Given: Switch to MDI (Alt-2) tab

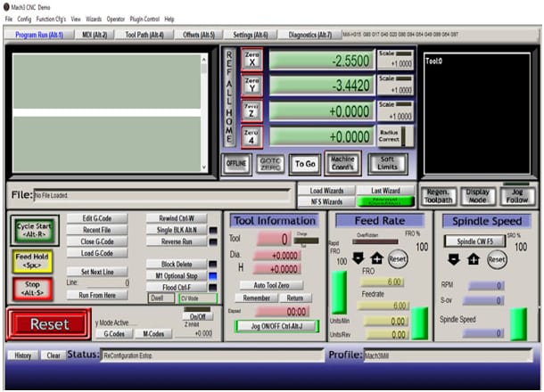Looking at the screenshot, I should 95,35.
